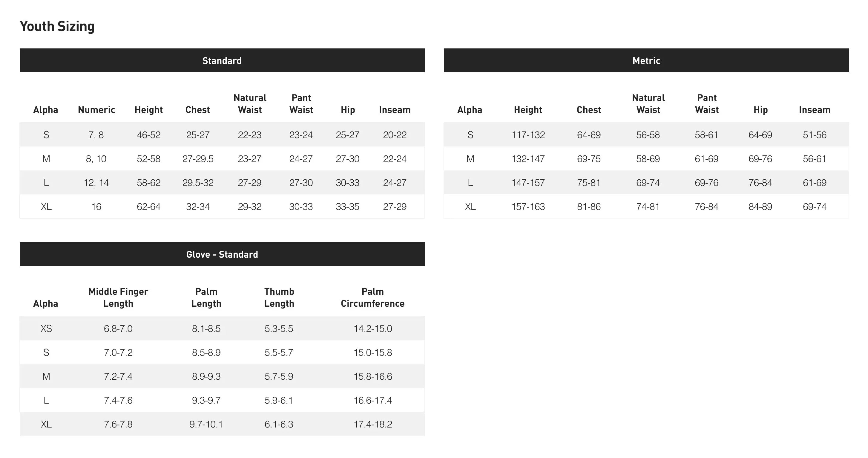Select the Standard table header bar

(x=222, y=60)
